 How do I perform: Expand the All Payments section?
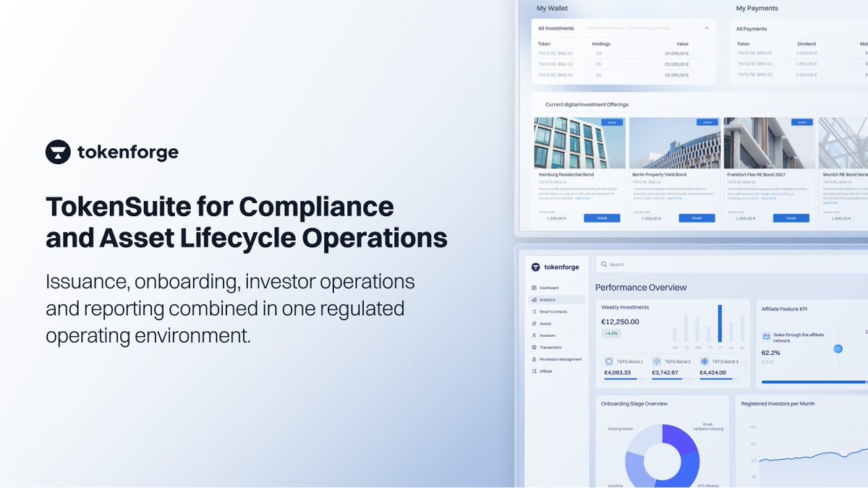(752, 28)
